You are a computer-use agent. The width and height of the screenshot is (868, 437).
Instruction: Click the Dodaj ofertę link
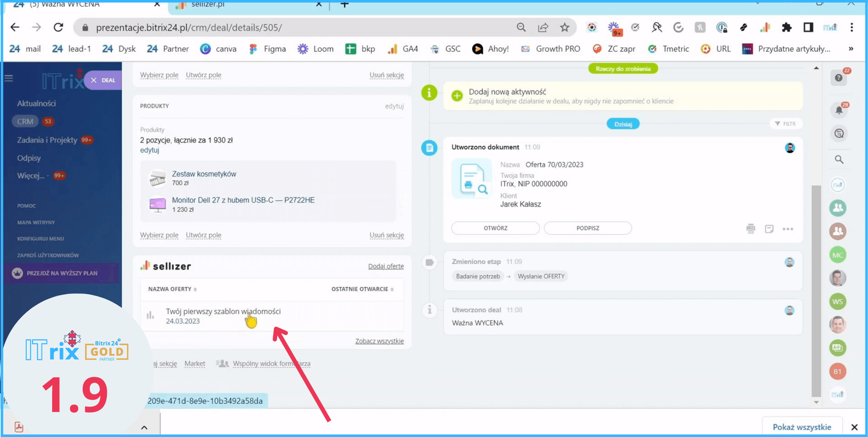(x=386, y=266)
